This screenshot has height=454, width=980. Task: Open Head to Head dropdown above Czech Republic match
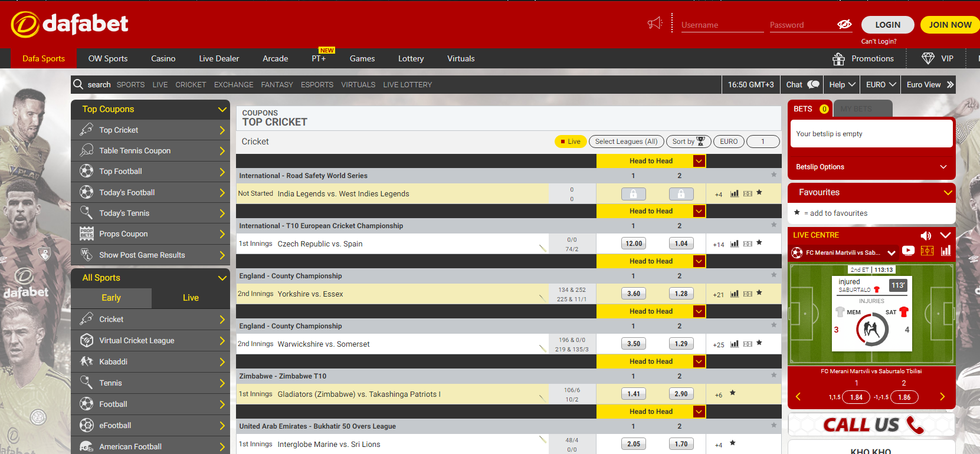point(699,211)
